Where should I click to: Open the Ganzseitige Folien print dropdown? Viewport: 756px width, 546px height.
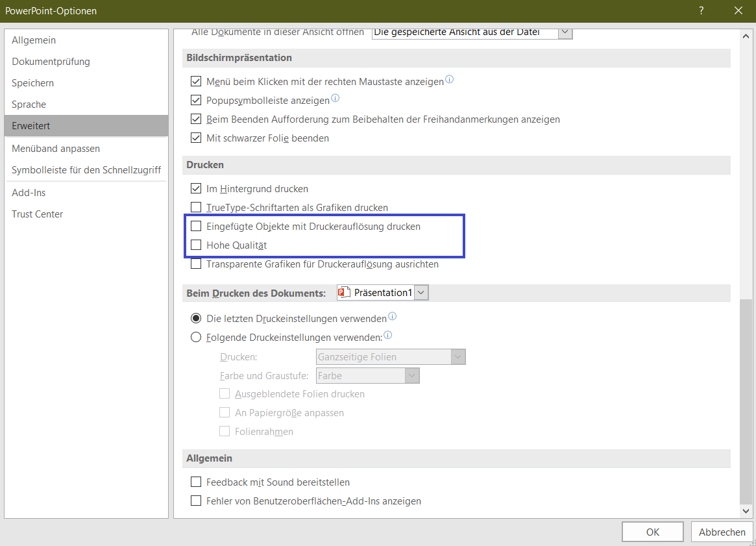[458, 357]
